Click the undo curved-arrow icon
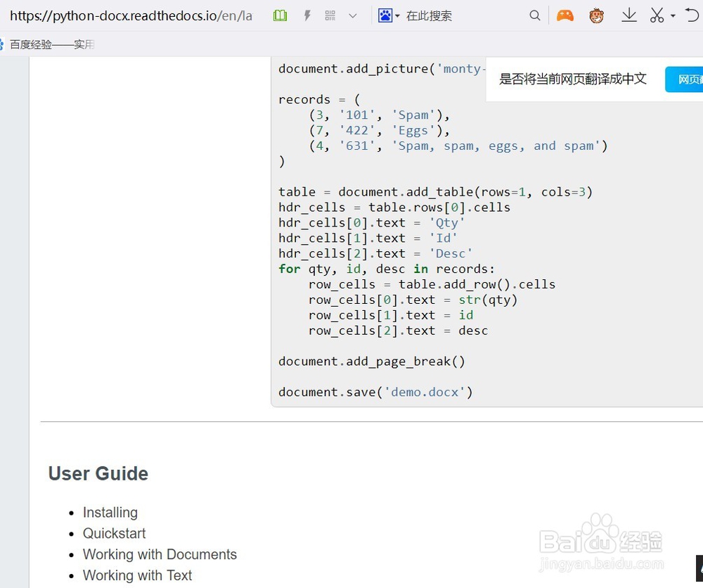This screenshot has height=588, width=703. [692, 15]
